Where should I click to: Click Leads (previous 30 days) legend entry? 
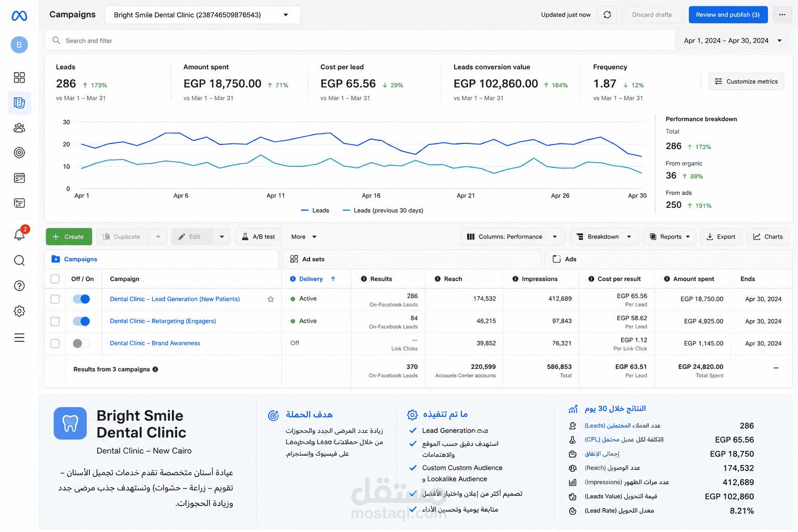pos(383,210)
